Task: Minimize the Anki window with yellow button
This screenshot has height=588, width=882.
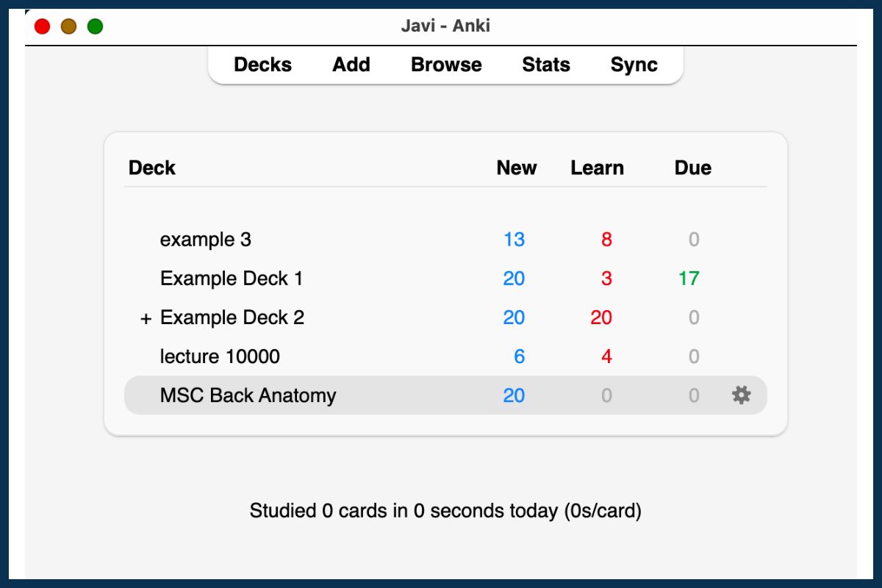Action: [x=68, y=26]
